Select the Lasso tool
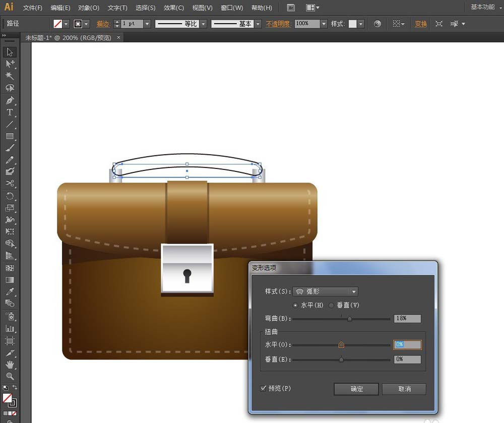Screen dimensions: 504x423 10,88
